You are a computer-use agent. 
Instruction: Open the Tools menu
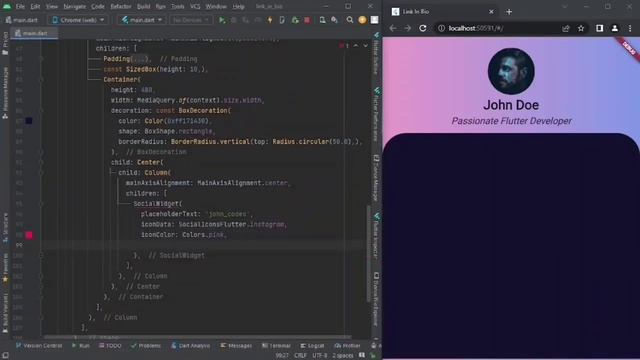click(178, 7)
